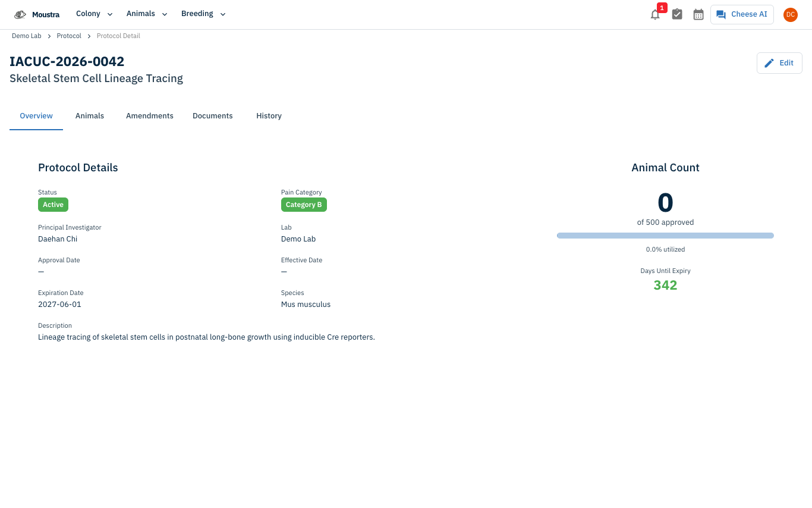Click the Protocol Details heading
This screenshot has height=508, width=812.
78,168
